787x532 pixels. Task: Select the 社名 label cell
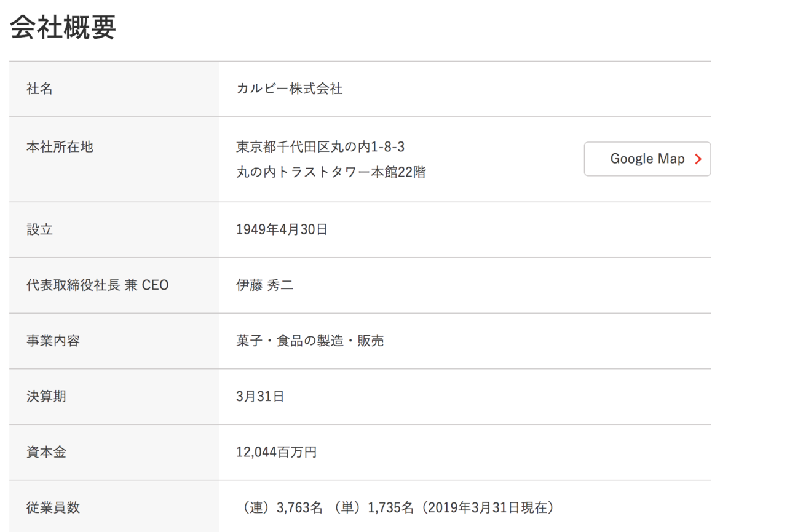pyautogui.click(x=114, y=89)
